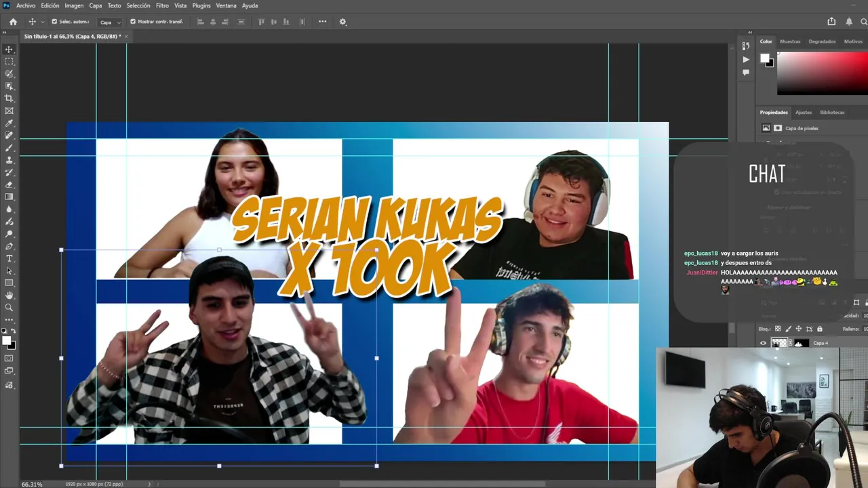Toggle lock all padlock icon

[x=819, y=329]
